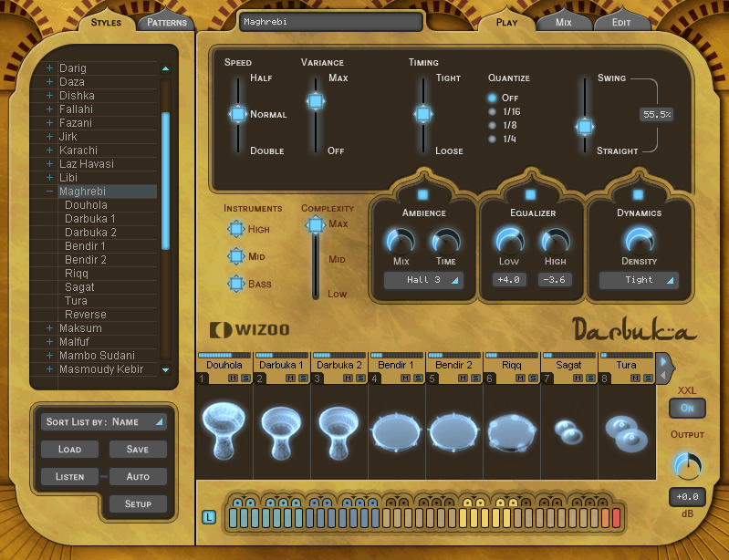Click the Bendir 2 frame drum image
729x560 pixels.
(453, 432)
